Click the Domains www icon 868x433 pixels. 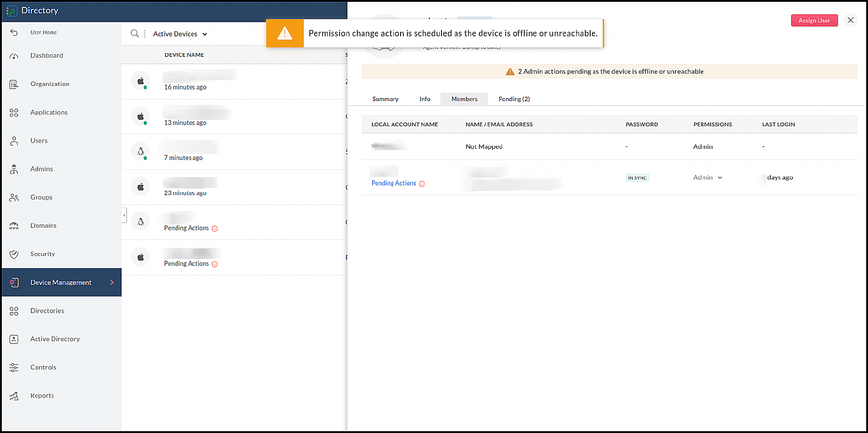point(14,226)
